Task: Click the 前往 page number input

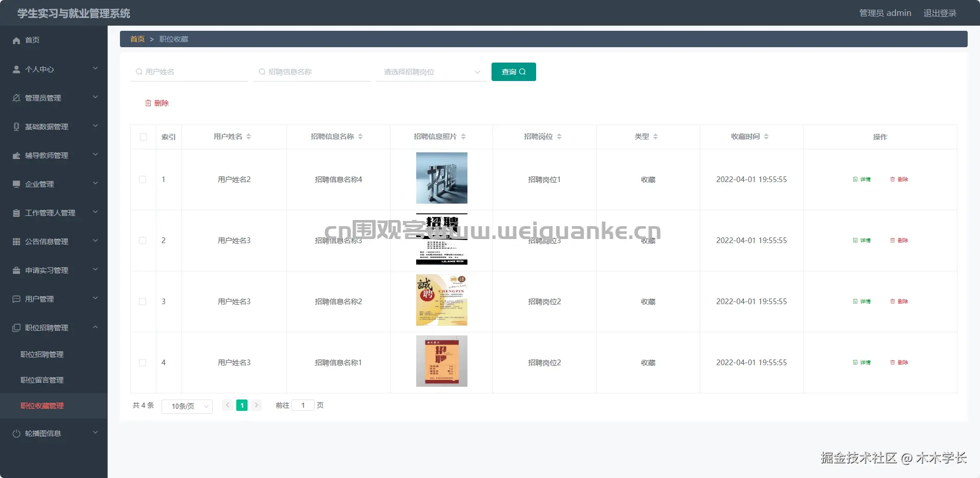Action: [303, 405]
